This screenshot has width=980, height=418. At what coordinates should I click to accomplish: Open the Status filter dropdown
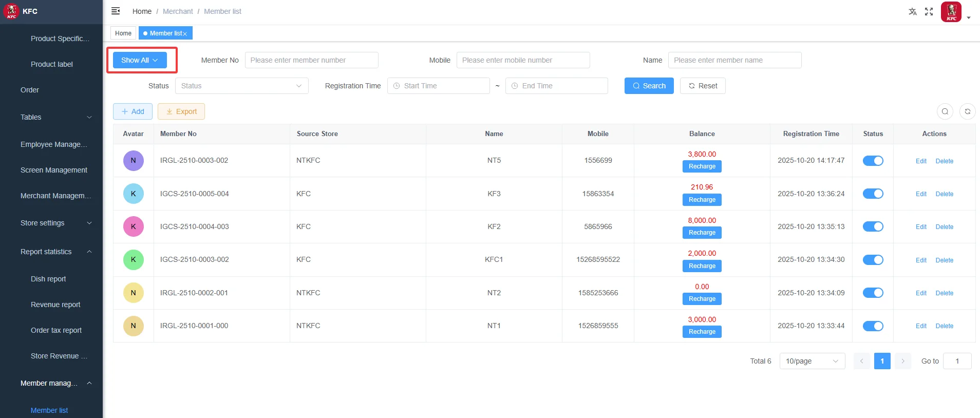[x=242, y=86]
